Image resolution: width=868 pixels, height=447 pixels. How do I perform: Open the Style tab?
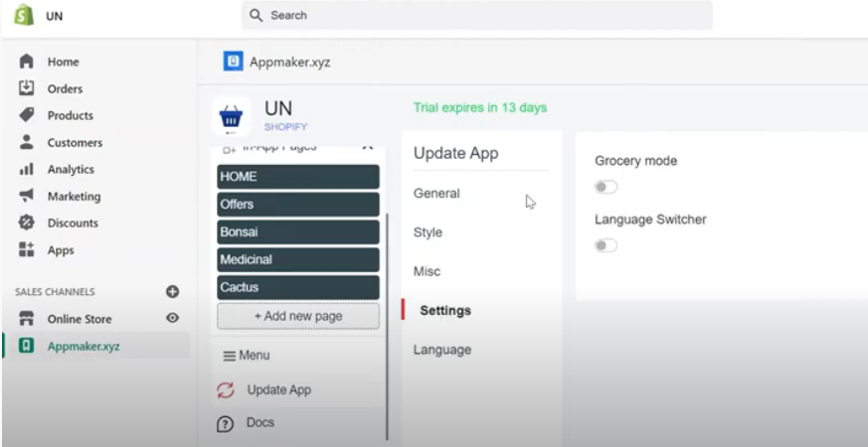click(x=428, y=232)
